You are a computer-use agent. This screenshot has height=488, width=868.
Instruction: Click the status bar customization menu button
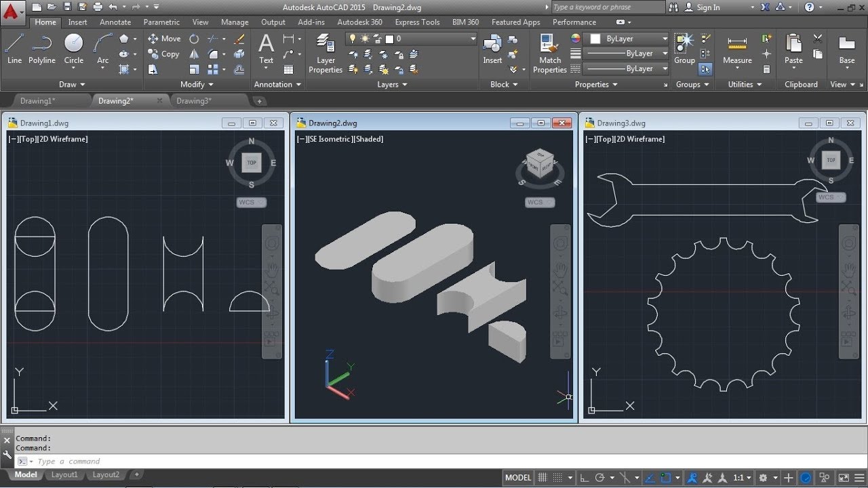859,478
